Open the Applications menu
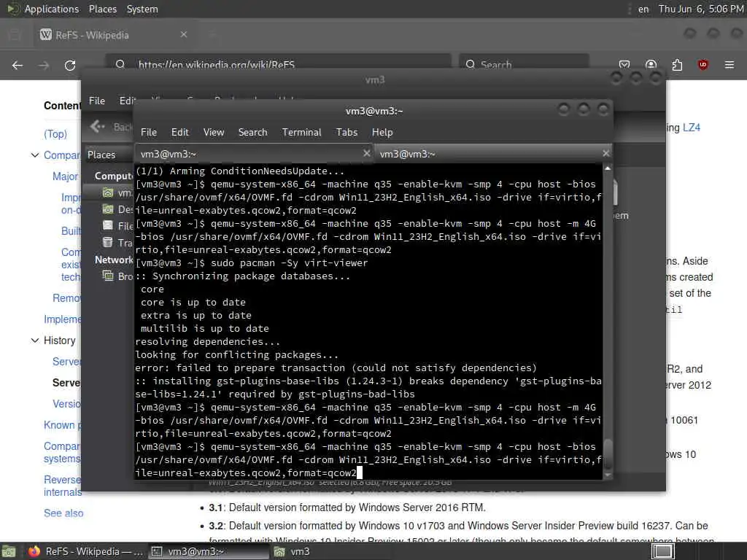Image resolution: width=747 pixels, height=560 pixels. pyautogui.click(x=52, y=9)
